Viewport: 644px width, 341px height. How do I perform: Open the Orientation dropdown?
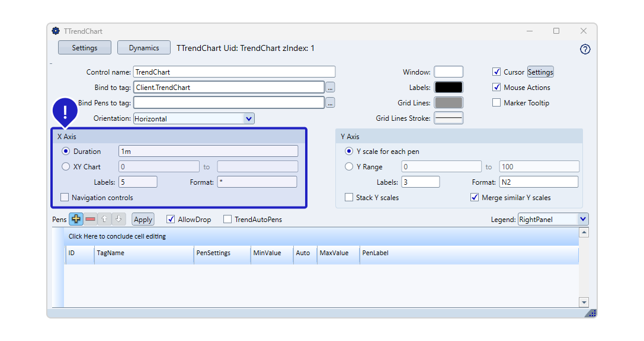[x=248, y=118]
